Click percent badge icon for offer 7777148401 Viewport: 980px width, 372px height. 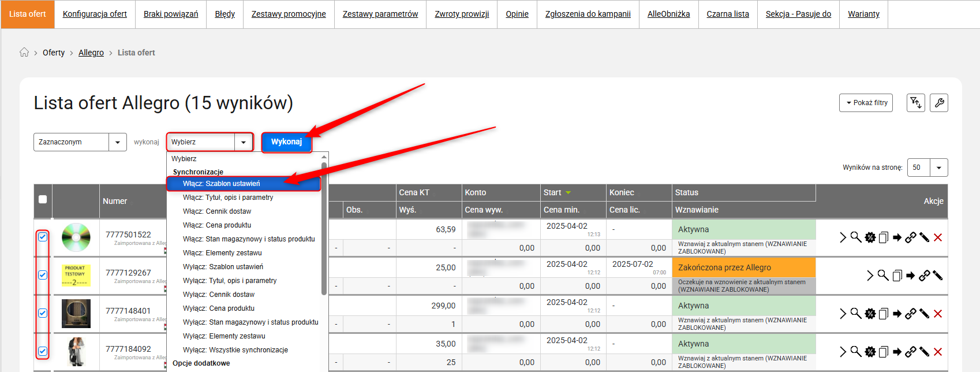point(870,314)
